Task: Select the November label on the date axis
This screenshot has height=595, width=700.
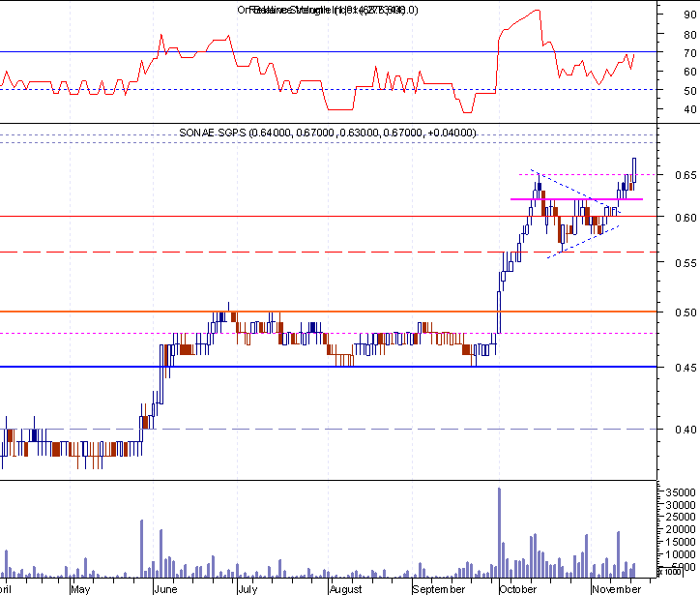Action: [x=616, y=589]
